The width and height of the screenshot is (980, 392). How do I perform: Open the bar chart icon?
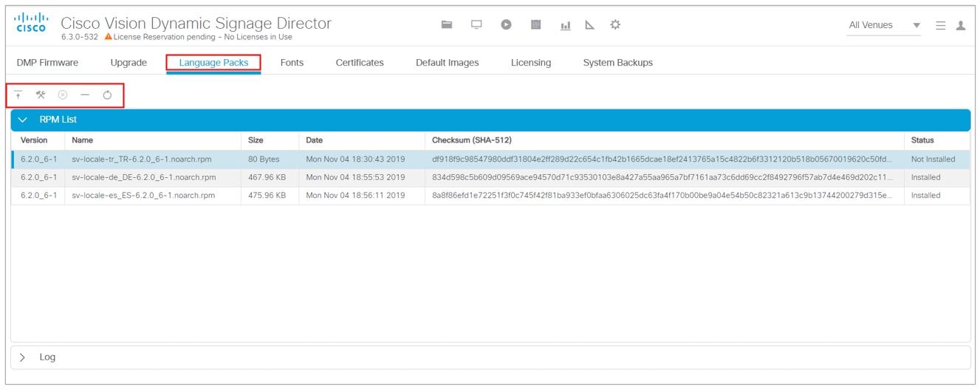pyautogui.click(x=566, y=25)
